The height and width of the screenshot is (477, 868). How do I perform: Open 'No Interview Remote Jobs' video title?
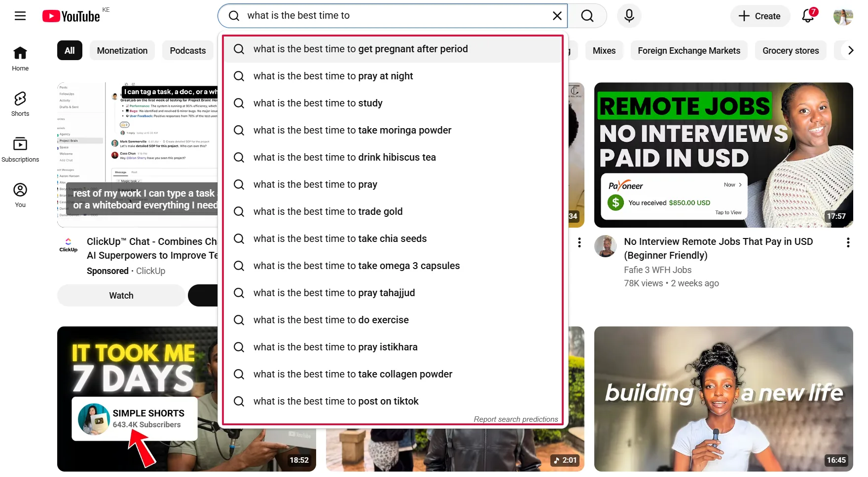(718, 248)
